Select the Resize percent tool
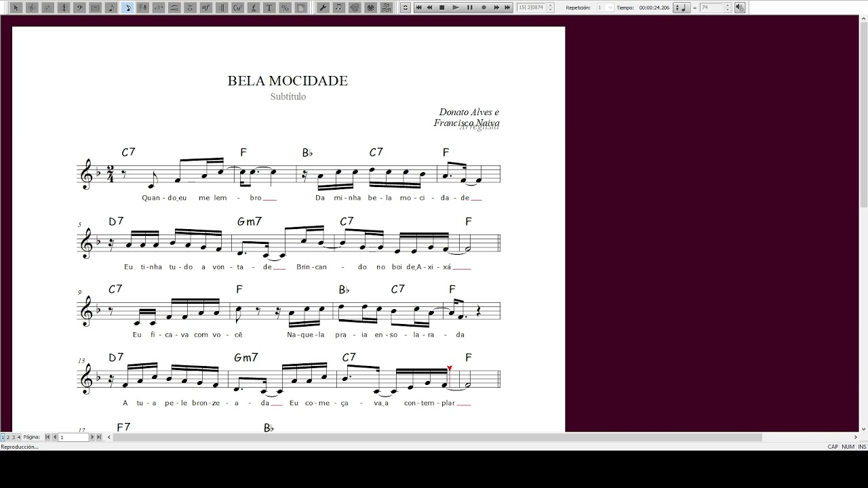 click(285, 7)
